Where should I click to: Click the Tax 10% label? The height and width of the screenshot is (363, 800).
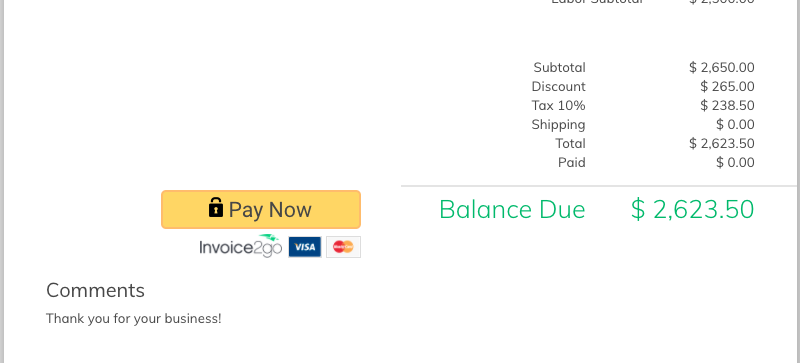coord(558,106)
